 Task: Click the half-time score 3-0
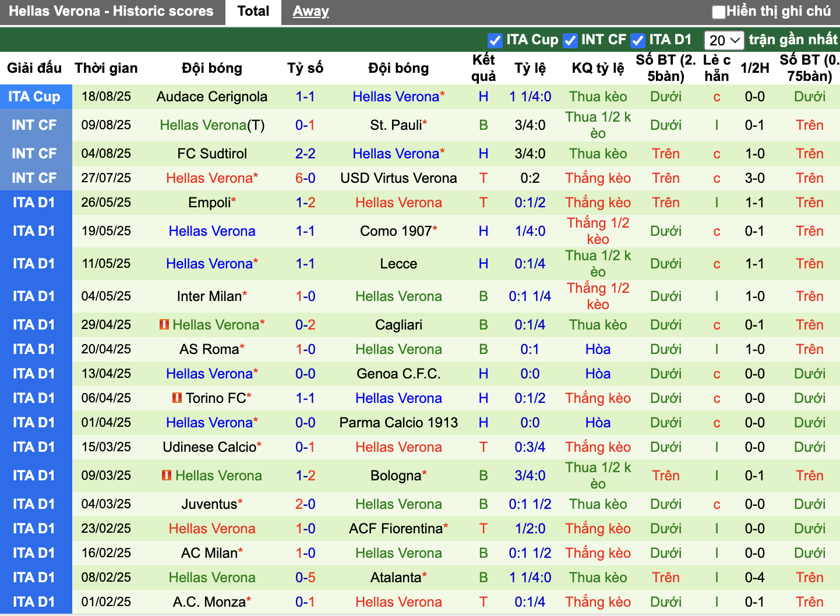point(755,178)
